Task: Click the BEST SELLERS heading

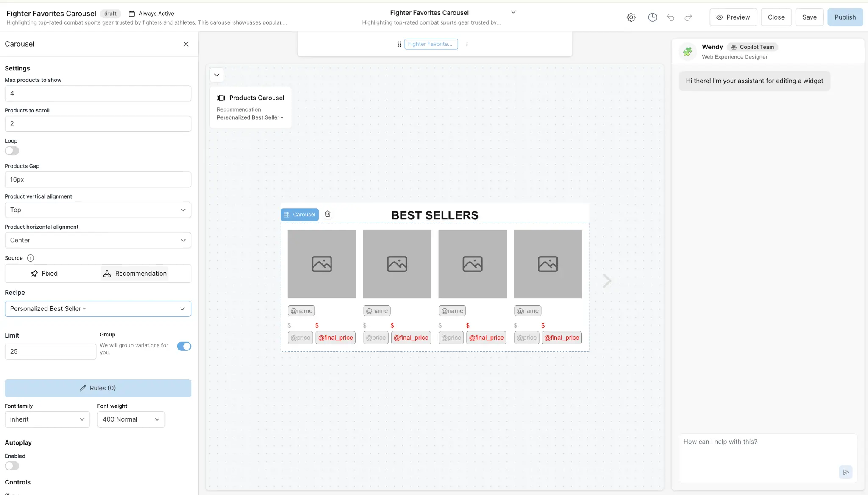Action: [434, 215]
